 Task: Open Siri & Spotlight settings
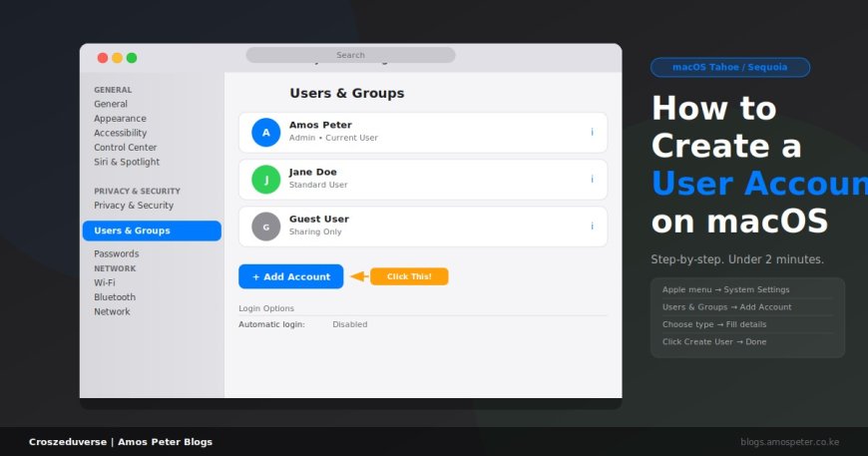[x=127, y=162]
